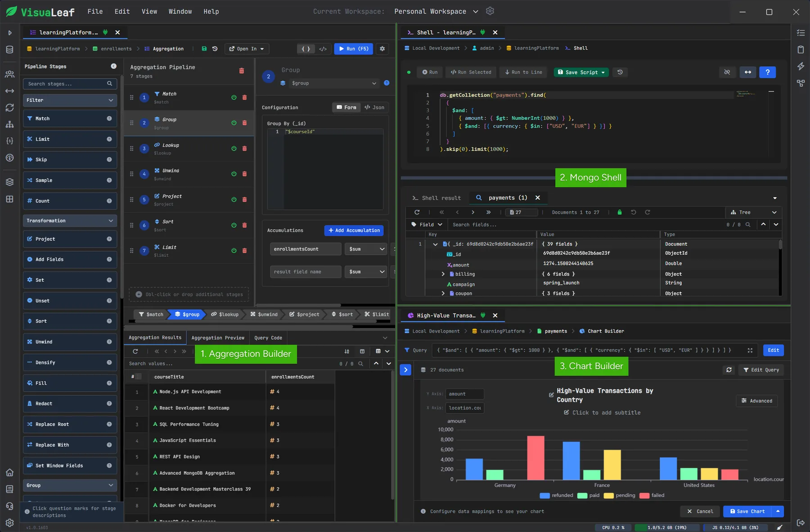
Task: Refresh the chart data in Chart Builder
Action: pyautogui.click(x=729, y=370)
